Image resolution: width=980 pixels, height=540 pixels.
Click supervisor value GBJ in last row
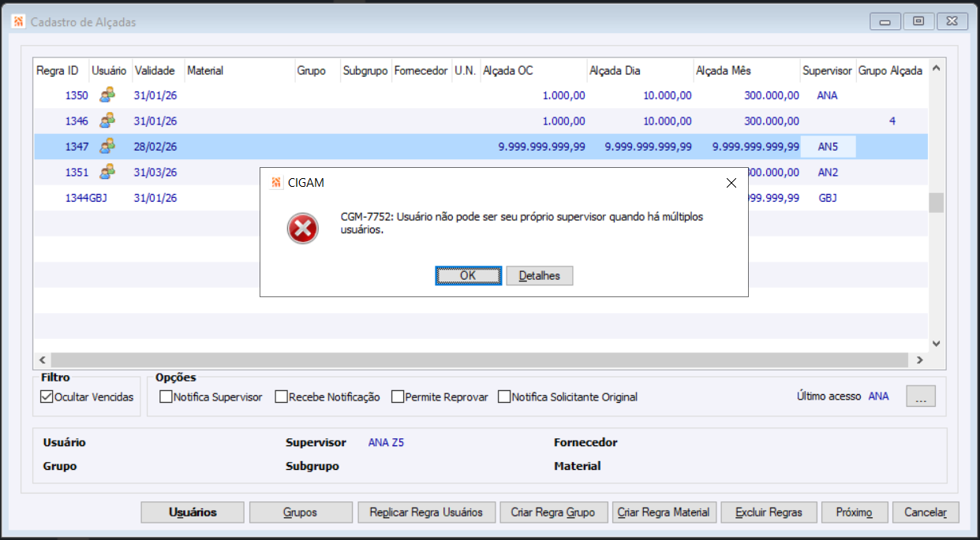pyautogui.click(x=828, y=198)
